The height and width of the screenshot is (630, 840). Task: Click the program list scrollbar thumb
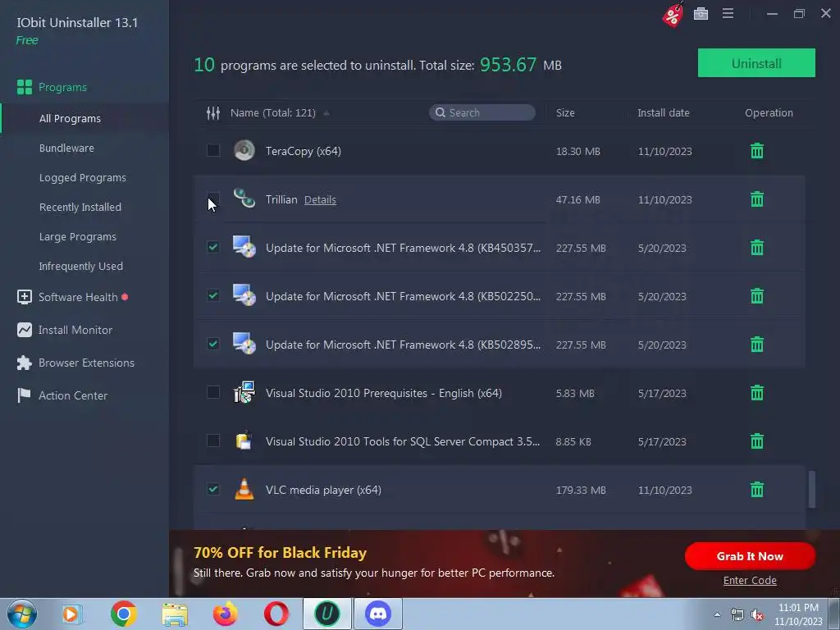[x=812, y=489]
